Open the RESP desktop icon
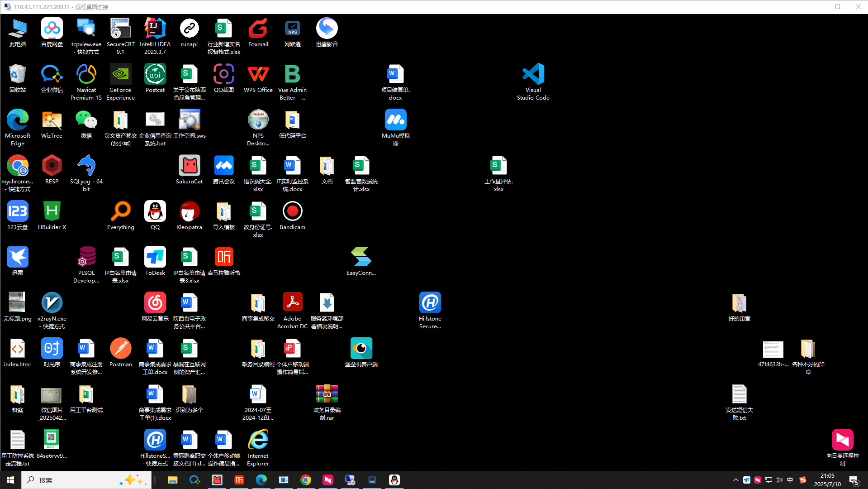Image resolution: width=868 pixels, height=489 pixels. point(52,170)
